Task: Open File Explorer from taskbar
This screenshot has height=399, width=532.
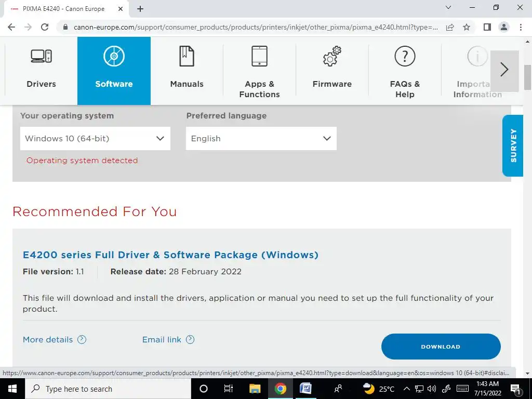Action: tap(255, 389)
